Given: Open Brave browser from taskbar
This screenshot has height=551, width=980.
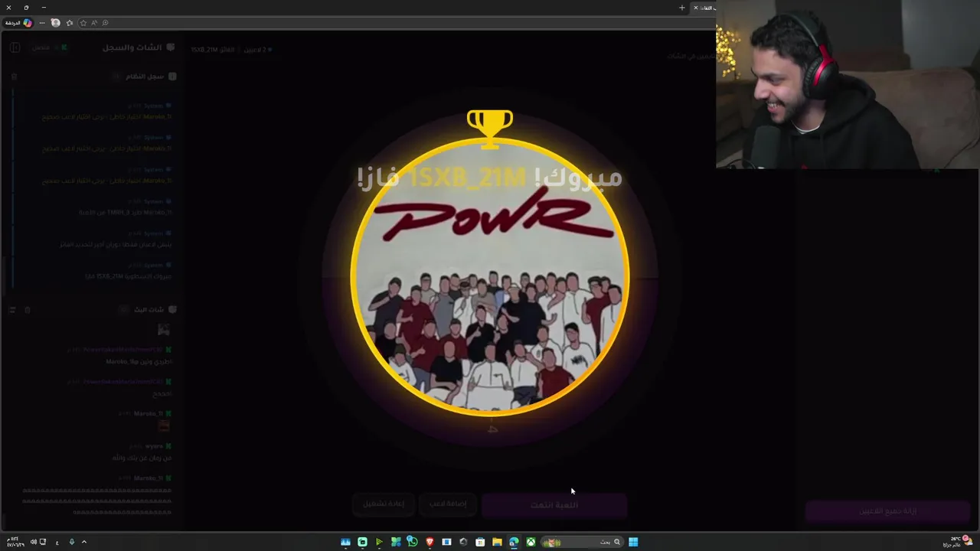Looking at the screenshot, I should pos(430,542).
